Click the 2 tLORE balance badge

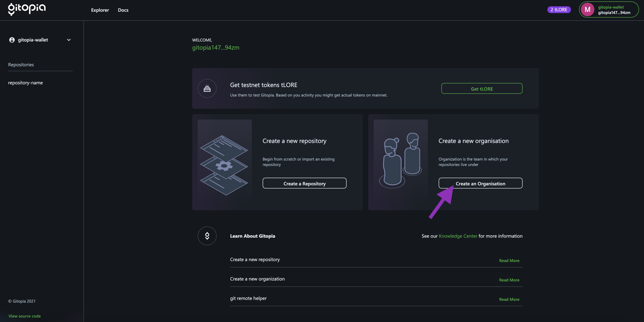tap(559, 10)
